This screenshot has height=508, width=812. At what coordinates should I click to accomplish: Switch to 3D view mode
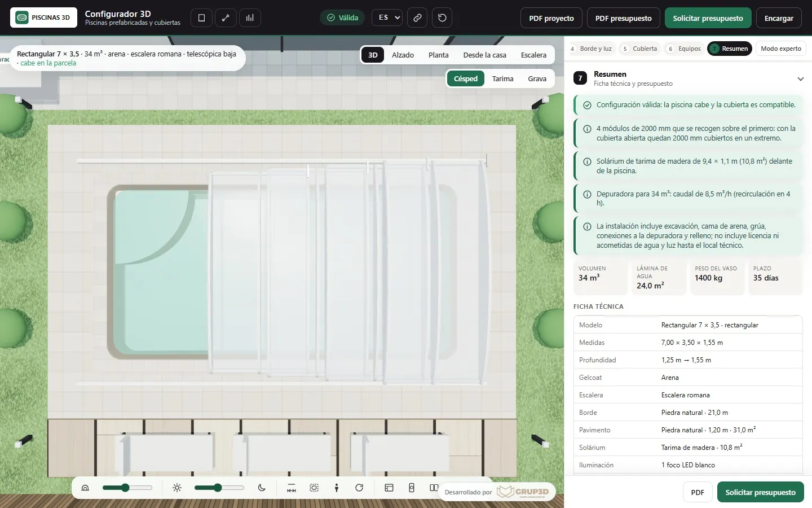(x=373, y=55)
